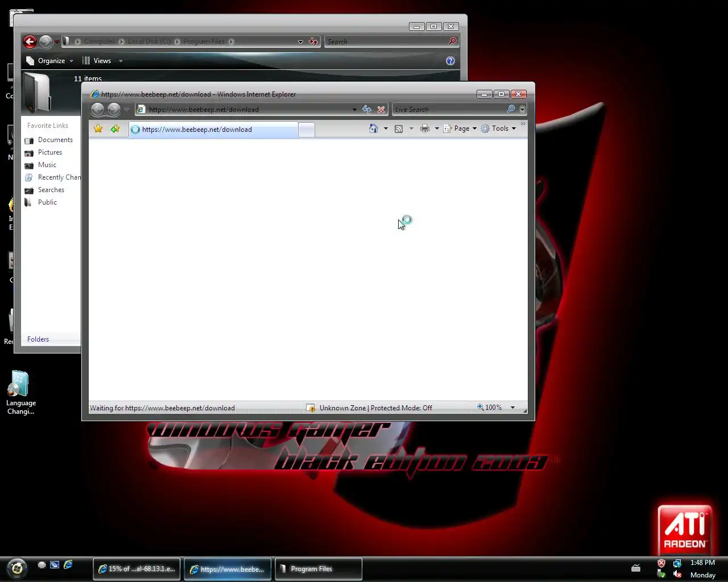Expand the zoom level dropdown arrow
728x582 pixels.
[512, 408]
